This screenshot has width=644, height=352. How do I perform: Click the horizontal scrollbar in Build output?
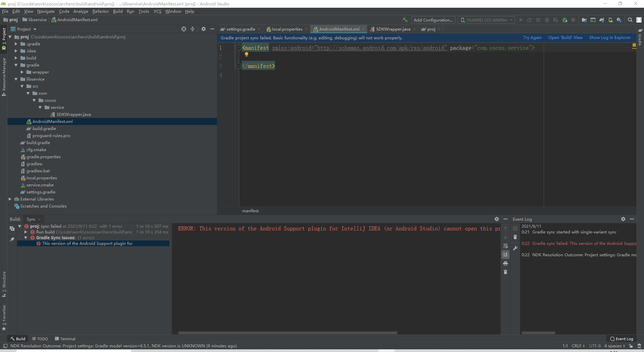click(x=287, y=333)
